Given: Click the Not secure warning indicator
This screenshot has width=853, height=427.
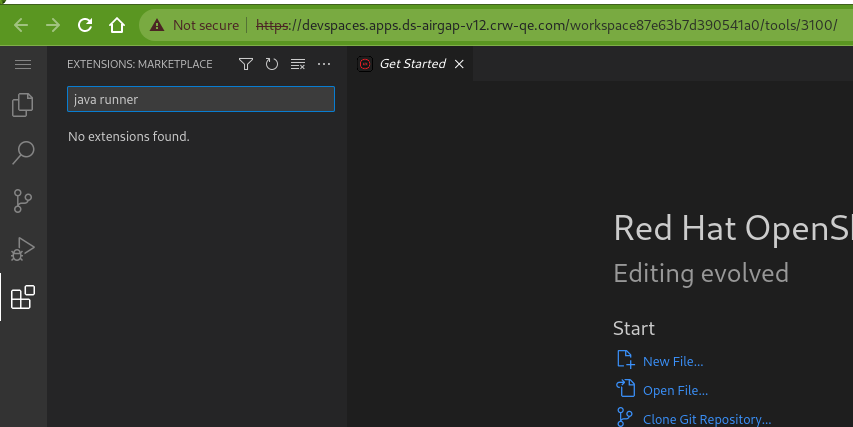Looking at the screenshot, I should (x=195, y=24).
